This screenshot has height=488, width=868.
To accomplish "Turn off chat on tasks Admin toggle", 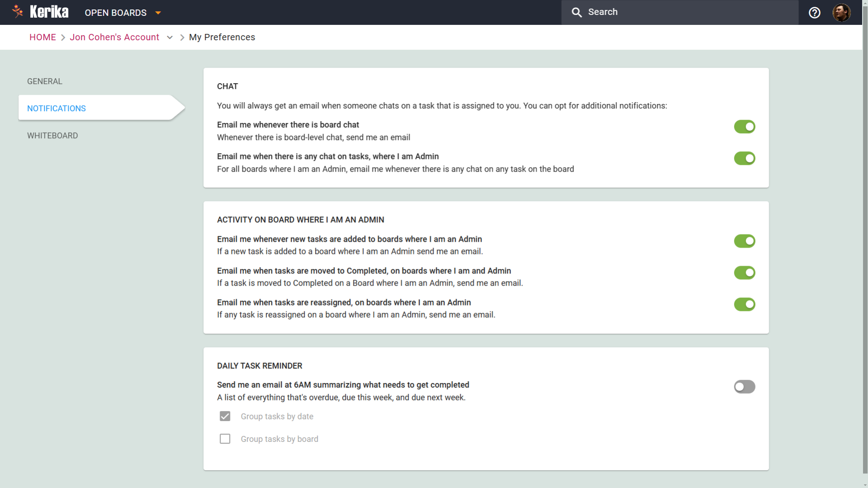I will coord(744,159).
